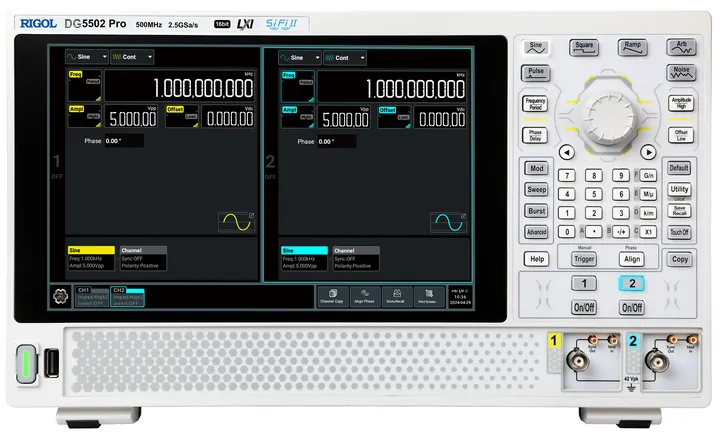Push the manual Trigger key
The image size is (720, 437).
[x=584, y=259]
